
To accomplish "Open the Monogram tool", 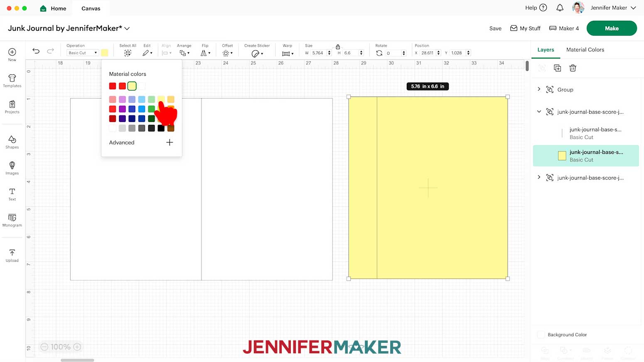I will coord(12,220).
